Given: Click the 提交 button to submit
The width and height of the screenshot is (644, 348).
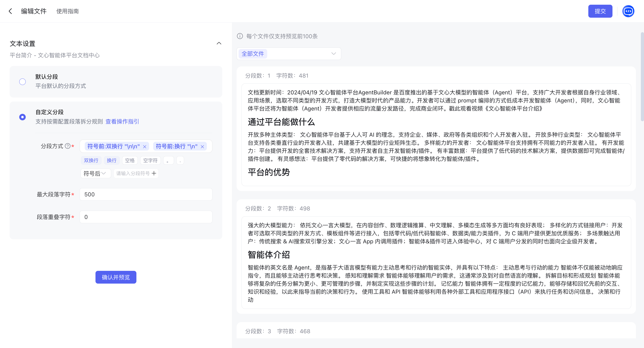Looking at the screenshot, I should pos(600,11).
